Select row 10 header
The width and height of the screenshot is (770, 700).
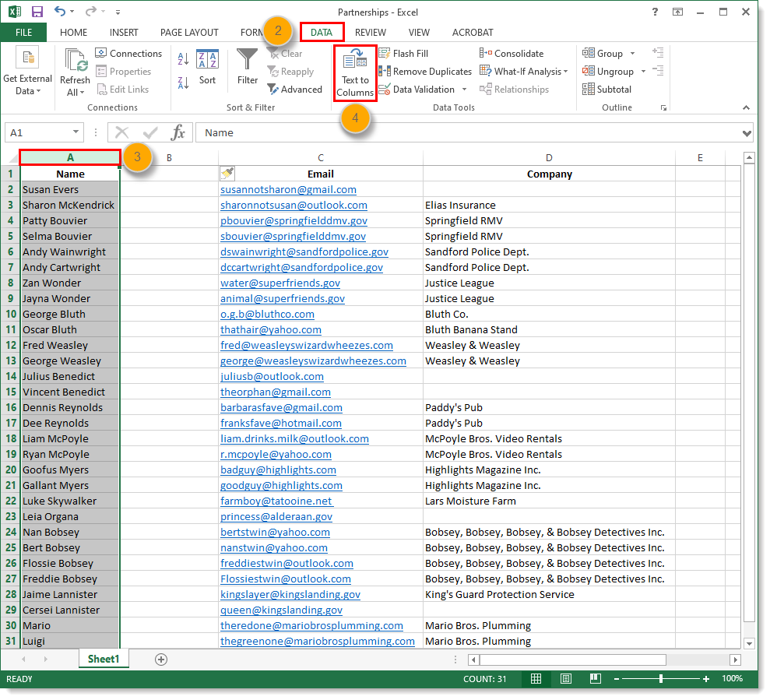(11, 314)
